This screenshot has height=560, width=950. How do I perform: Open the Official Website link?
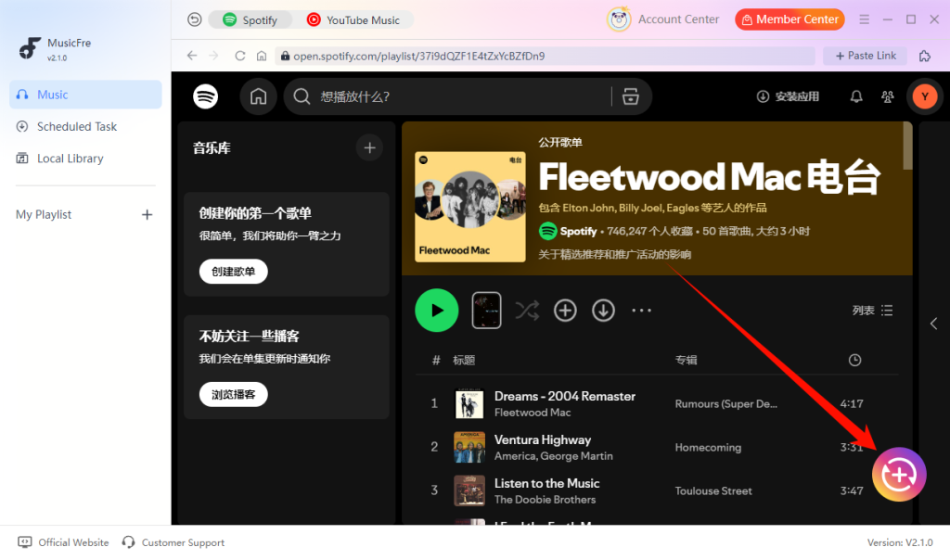64,542
